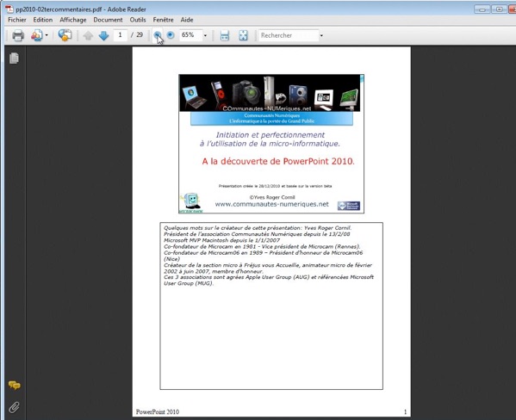
Task: Click the Rechercher search field
Action: (x=289, y=35)
